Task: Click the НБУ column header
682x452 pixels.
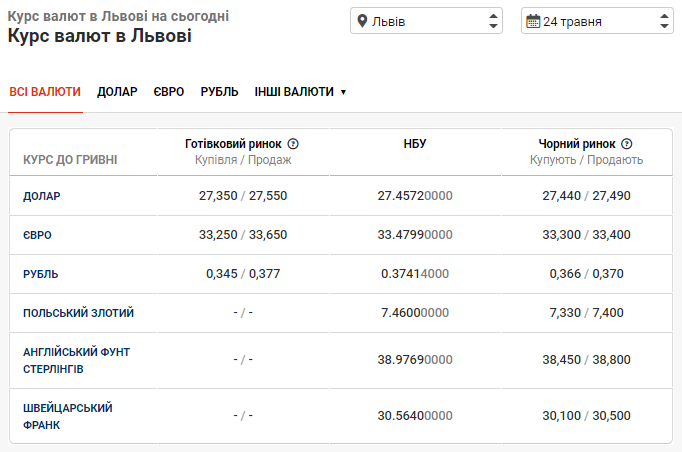Action: 415,144
